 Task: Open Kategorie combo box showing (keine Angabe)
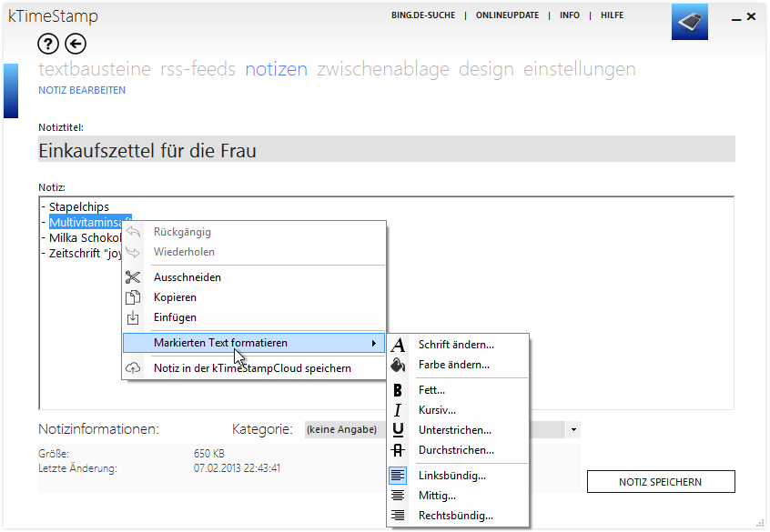pos(442,430)
